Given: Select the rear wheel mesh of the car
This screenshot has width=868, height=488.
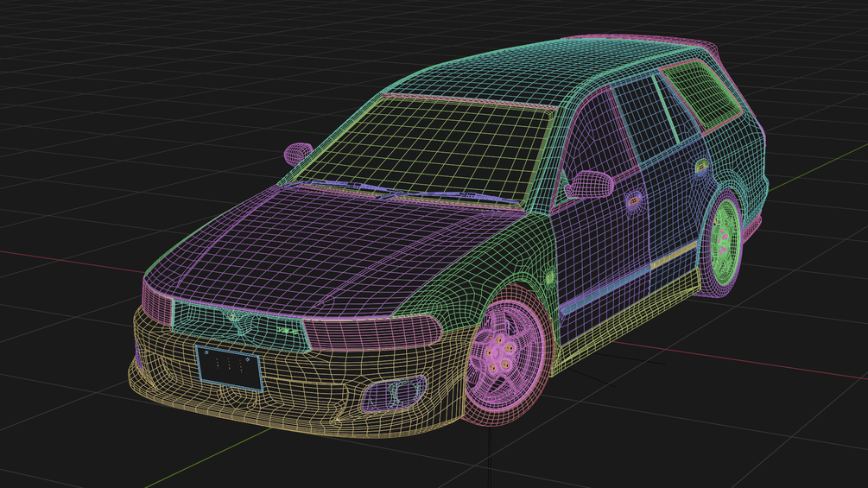Looking at the screenshot, I should 724,244.
